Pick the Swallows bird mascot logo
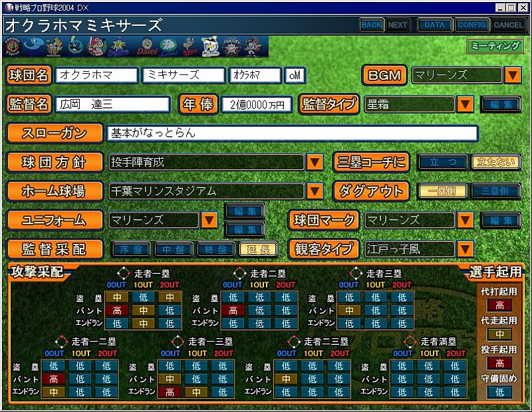The image size is (532, 412). pos(75,46)
